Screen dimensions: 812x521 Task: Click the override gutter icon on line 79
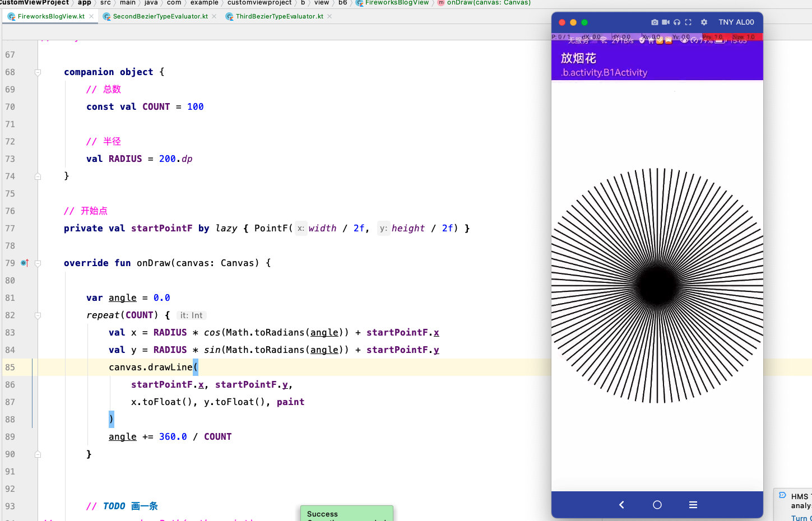(x=25, y=263)
